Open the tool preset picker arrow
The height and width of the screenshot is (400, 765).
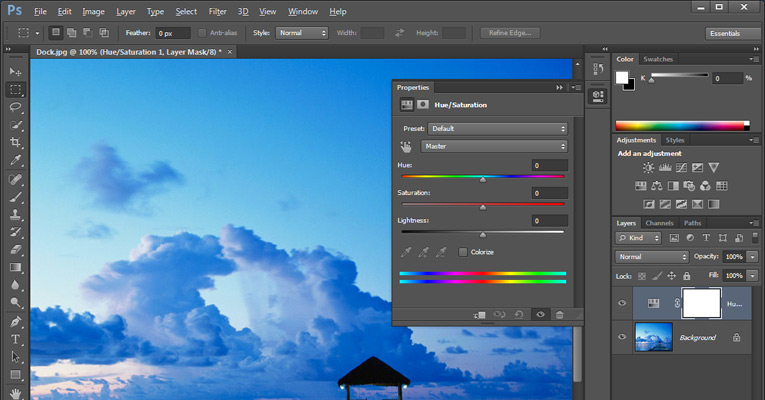tap(37, 33)
